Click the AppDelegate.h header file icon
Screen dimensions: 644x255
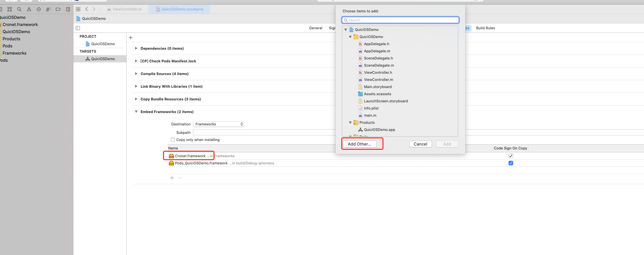(x=360, y=44)
